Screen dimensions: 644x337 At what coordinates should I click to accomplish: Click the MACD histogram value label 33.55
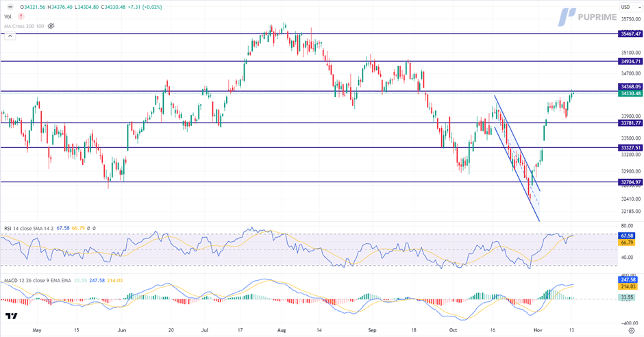(626, 297)
